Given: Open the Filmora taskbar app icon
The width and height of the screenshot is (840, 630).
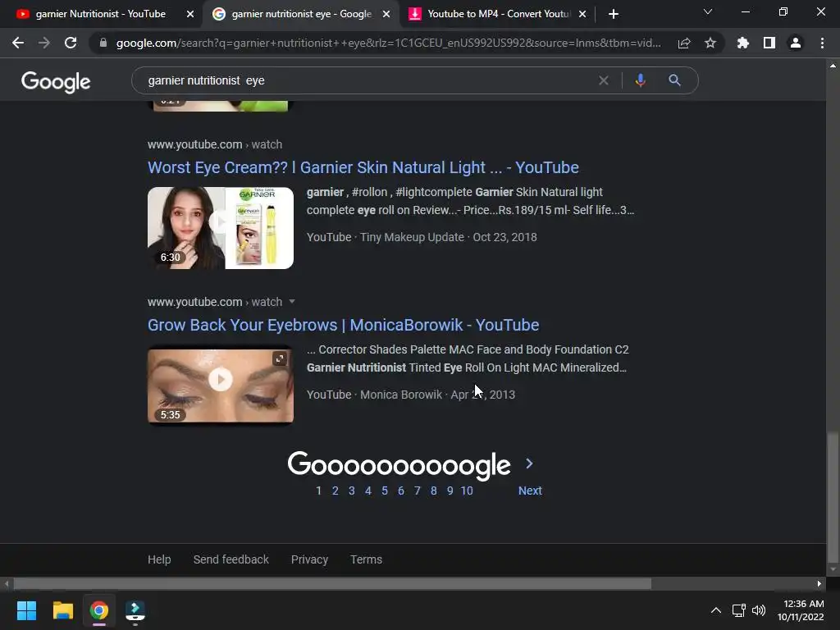Looking at the screenshot, I should [x=135, y=610].
